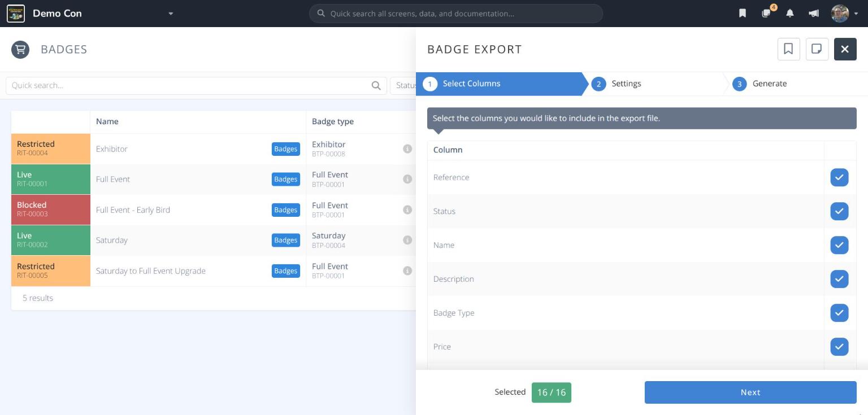The height and width of the screenshot is (415, 868).
Task: Uncheck the Reference column checkbox
Action: point(839,177)
